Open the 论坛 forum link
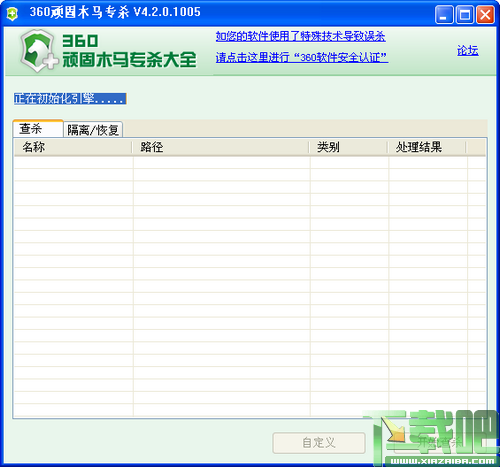Image resolution: width=500 pixels, height=467 pixels. point(468,51)
